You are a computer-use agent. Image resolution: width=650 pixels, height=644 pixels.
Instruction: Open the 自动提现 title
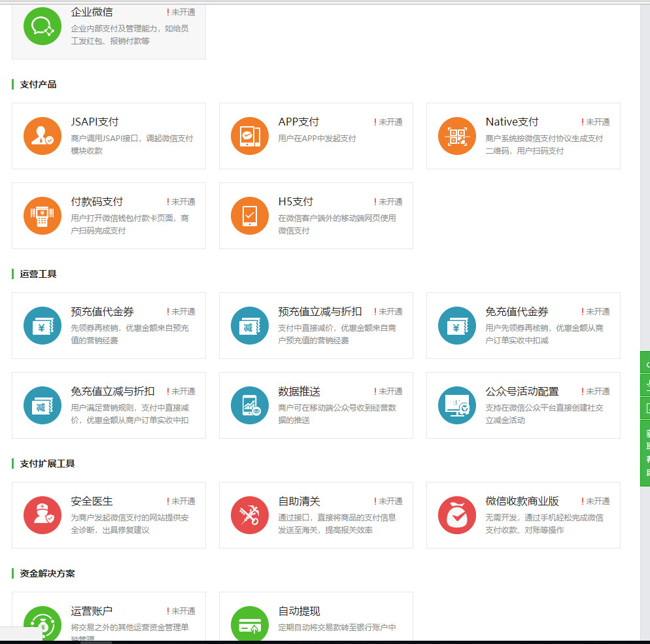tap(299, 611)
